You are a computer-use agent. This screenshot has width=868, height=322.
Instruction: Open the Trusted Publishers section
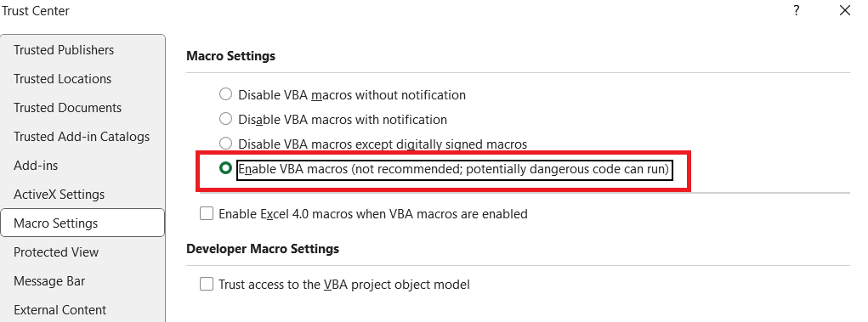[x=82, y=50]
